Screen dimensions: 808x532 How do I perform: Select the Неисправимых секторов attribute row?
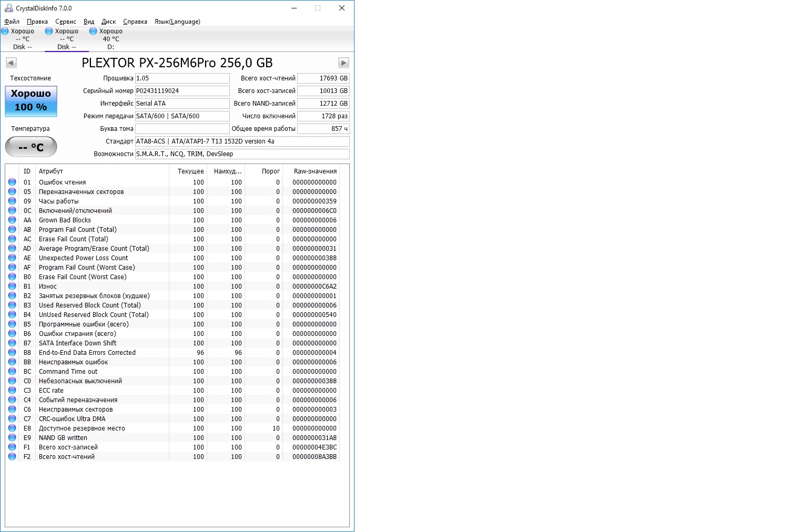[173, 409]
